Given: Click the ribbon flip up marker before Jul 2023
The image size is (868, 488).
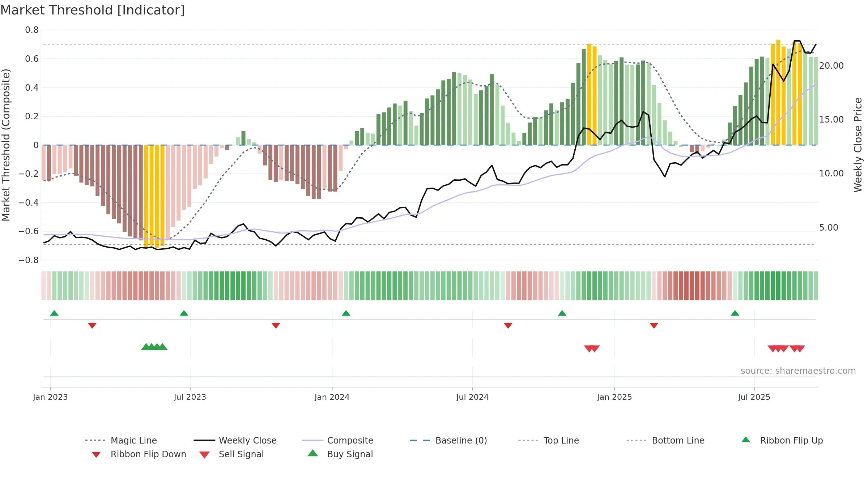Looking at the screenshot, I should pos(184,313).
